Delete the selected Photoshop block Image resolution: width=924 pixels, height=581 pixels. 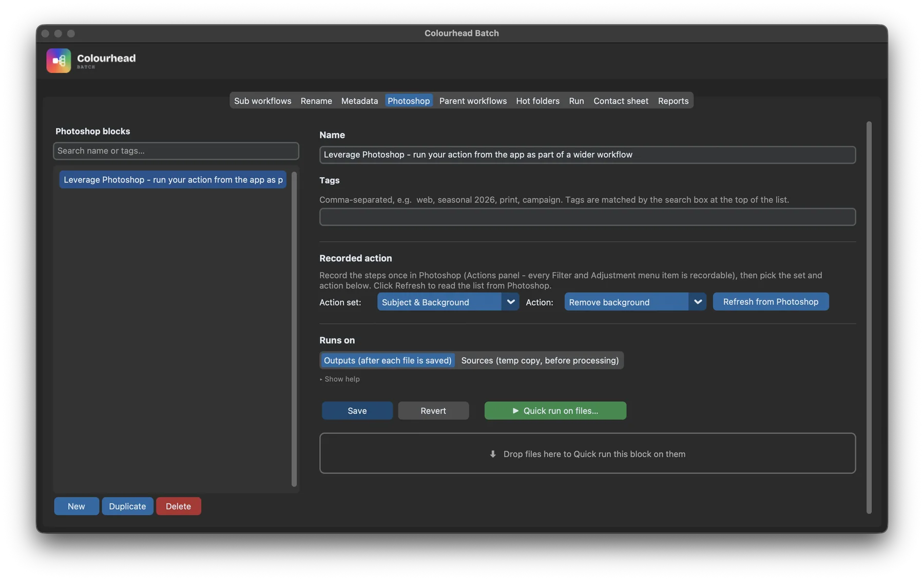[x=178, y=507]
